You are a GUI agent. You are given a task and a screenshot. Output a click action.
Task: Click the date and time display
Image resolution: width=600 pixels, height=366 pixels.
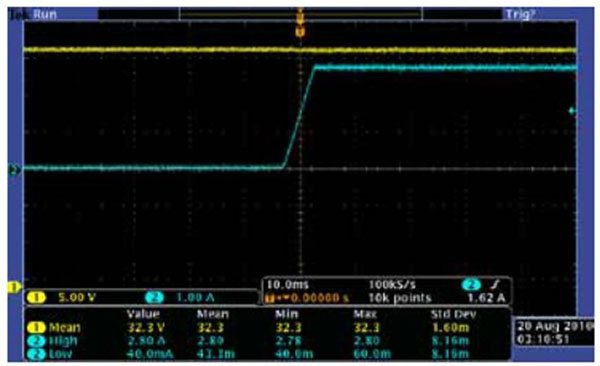coord(554,332)
